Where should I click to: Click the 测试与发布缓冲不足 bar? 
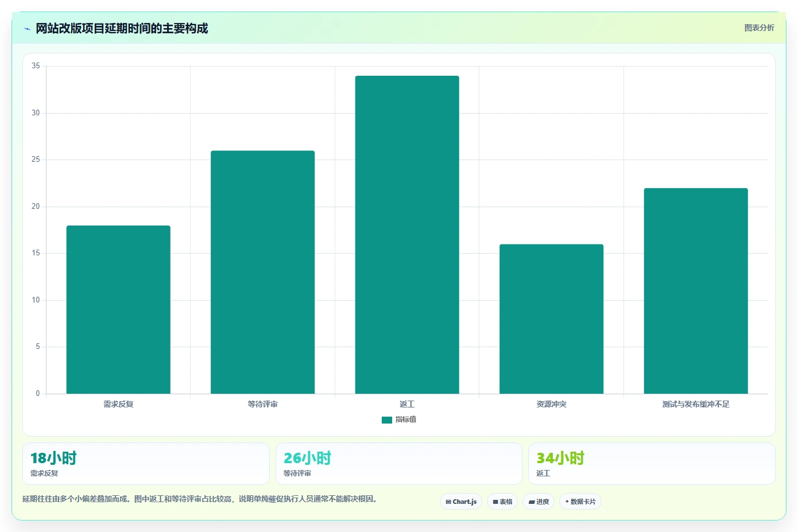[x=696, y=291]
